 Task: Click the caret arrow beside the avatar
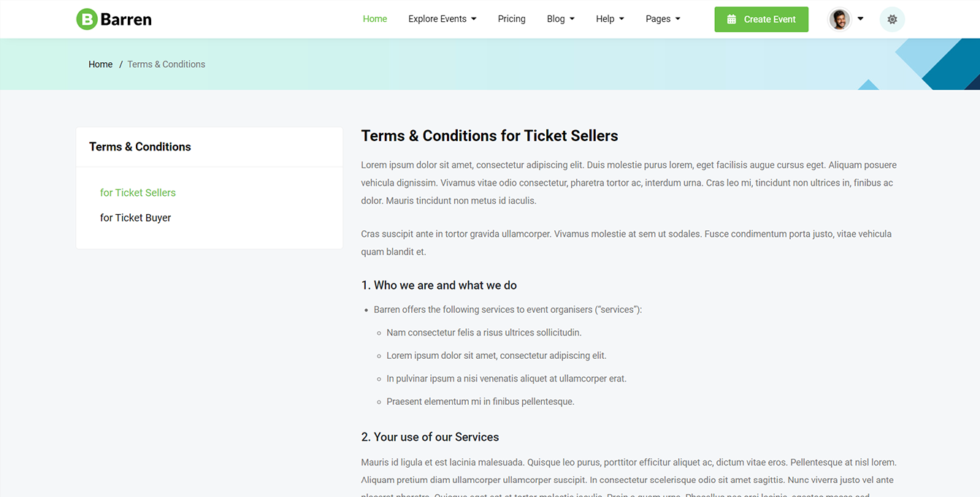[860, 19]
